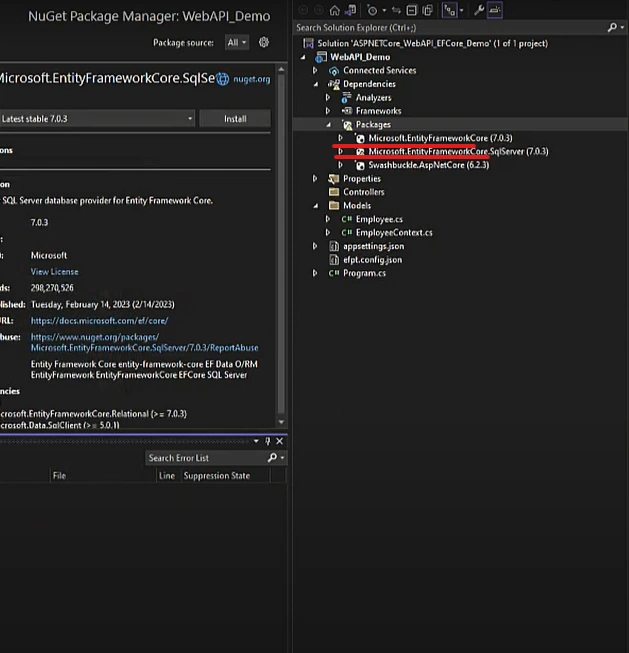Screen dimensions: 629x653
Task: Open NuGet settings gear icon
Action: pos(264,42)
